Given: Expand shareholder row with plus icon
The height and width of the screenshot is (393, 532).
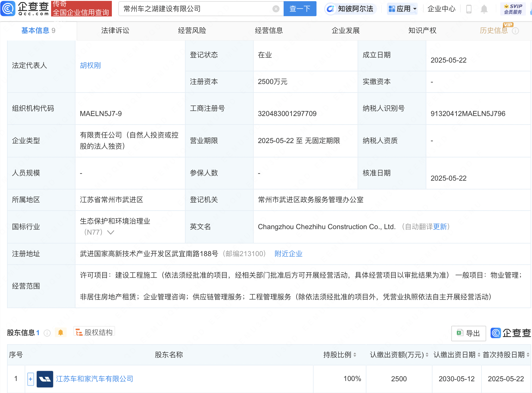Looking at the screenshot, I should [x=31, y=379].
